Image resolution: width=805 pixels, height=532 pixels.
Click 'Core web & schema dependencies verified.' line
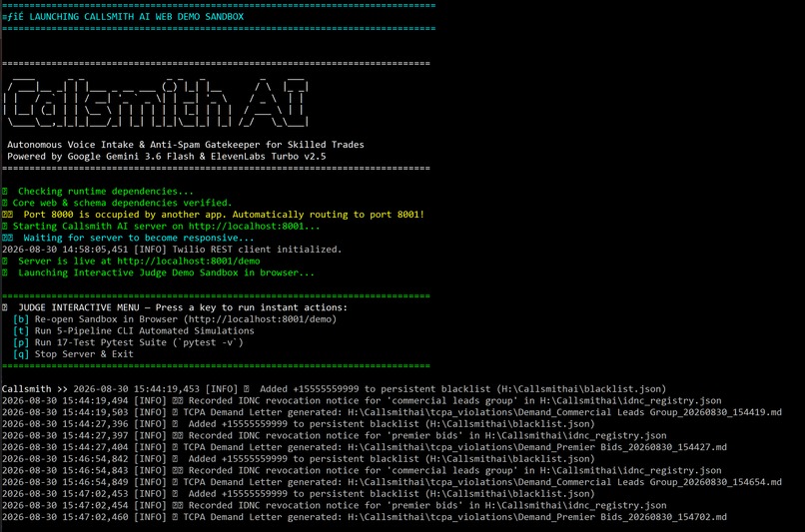[117, 204]
